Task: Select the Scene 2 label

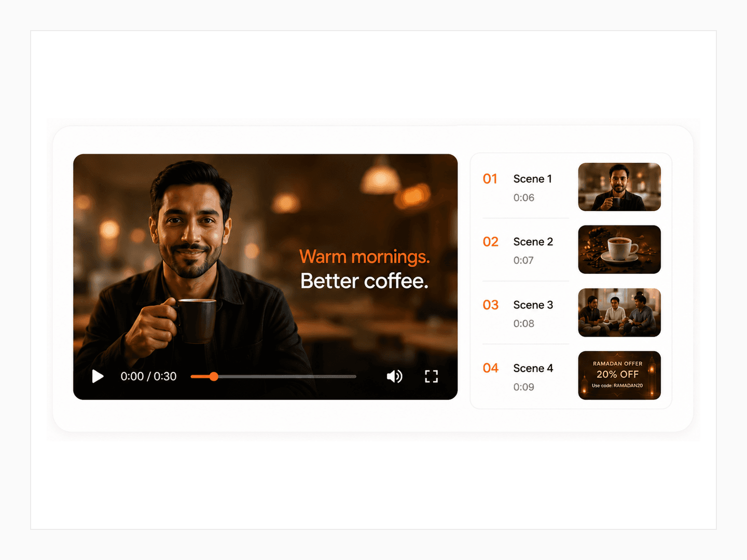Action: (x=533, y=242)
